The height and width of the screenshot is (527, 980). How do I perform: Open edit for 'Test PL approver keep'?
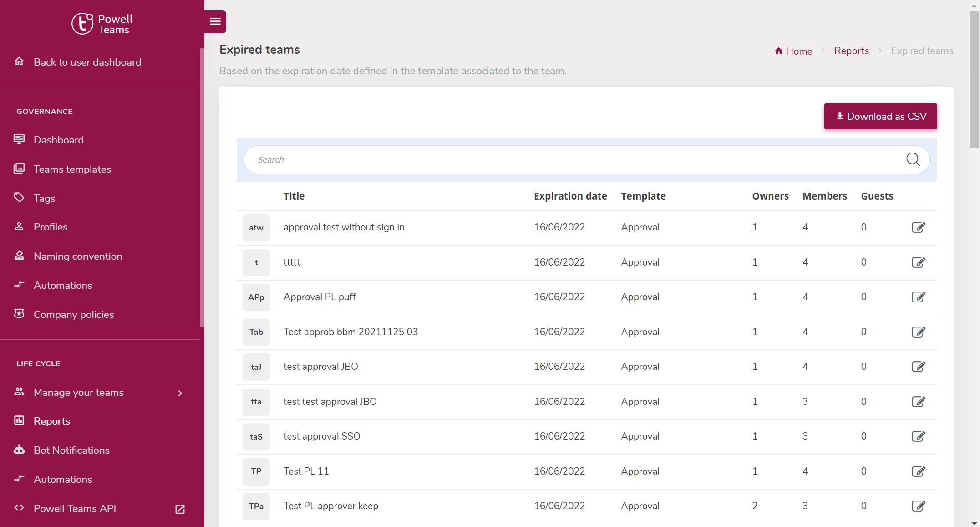[919, 506]
